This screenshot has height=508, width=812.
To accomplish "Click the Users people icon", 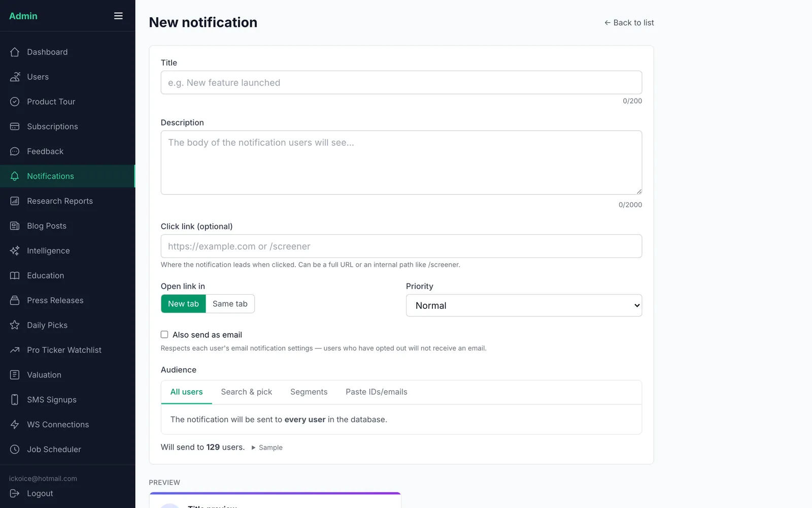I will pos(15,77).
